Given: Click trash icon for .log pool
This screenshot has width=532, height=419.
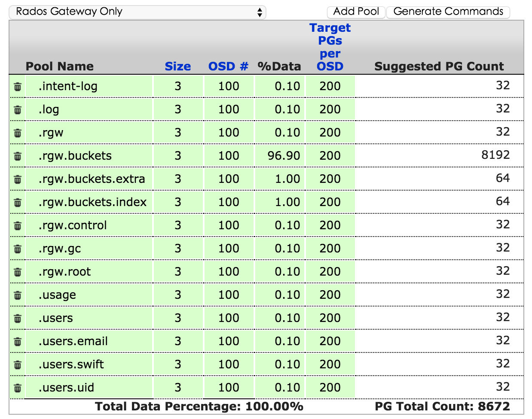Looking at the screenshot, I should 18,110.
